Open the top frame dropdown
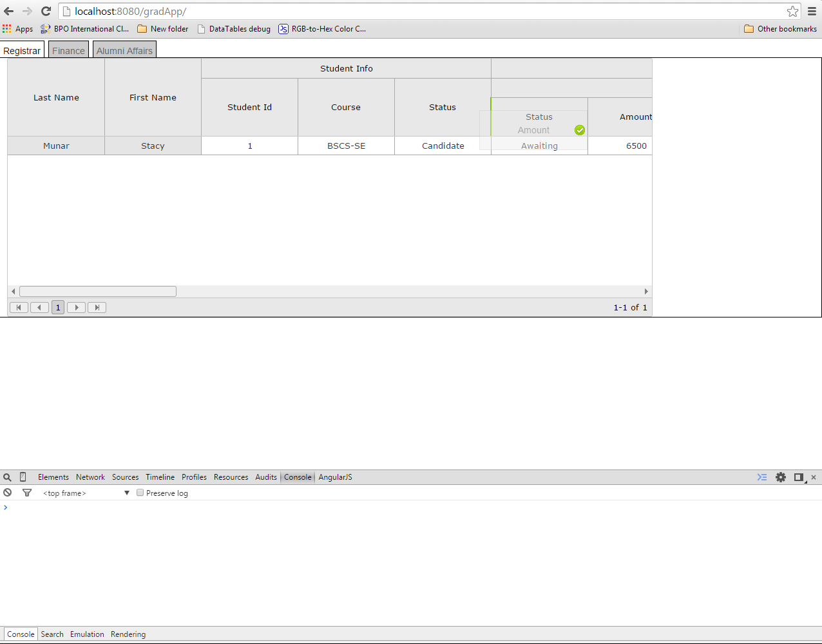This screenshot has height=644, width=822. point(86,493)
